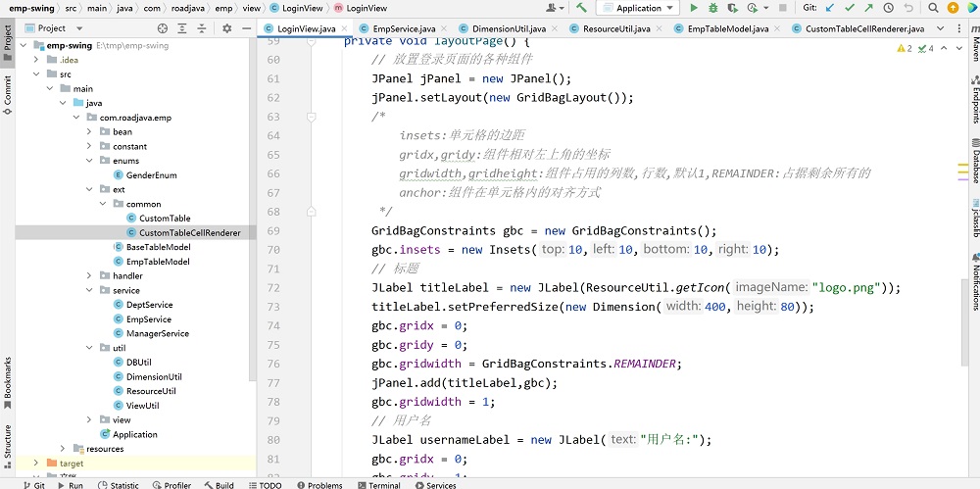This screenshot has width=980, height=489.
Task: Expand the .idea folder
Action: [x=35, y=60]
